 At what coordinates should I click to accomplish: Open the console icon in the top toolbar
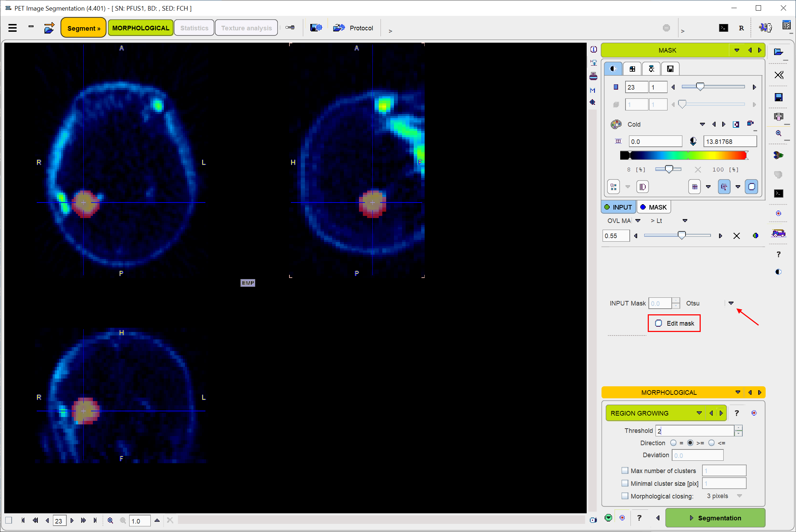point(723,28)
